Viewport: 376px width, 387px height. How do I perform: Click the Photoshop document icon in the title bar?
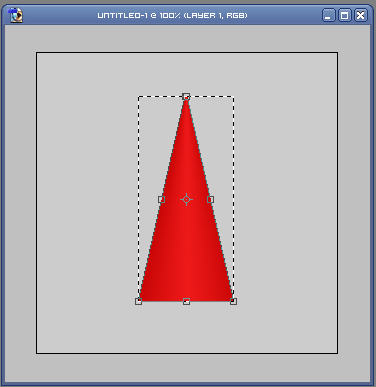(15, 15)
